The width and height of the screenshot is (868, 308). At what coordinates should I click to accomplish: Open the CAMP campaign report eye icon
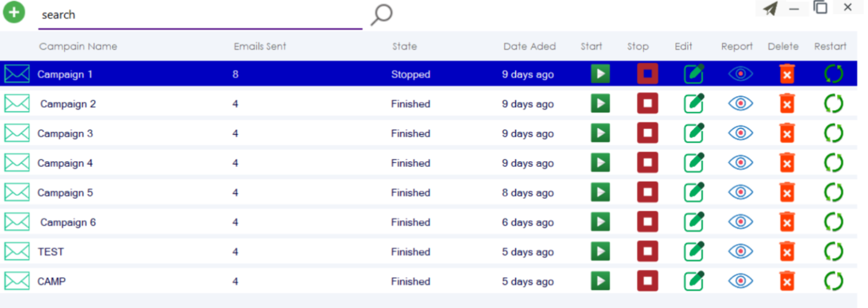(741, 281)
